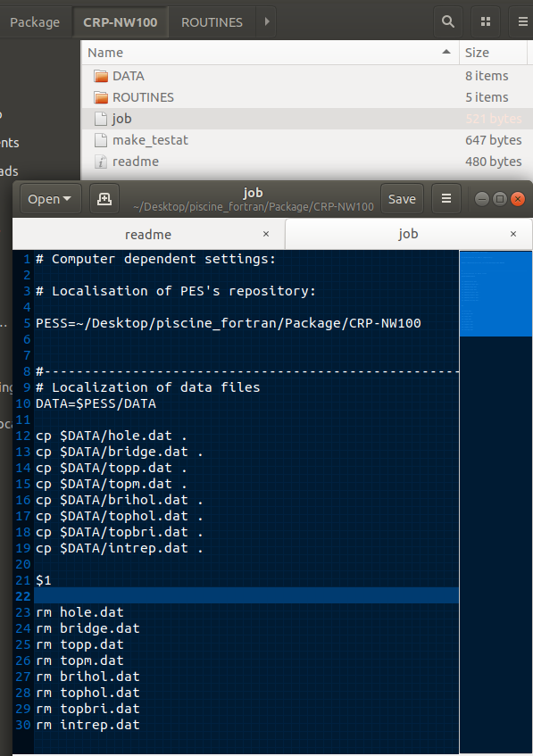This screenshot has height=756, width=533.
Task: Expand the breadcrumb arrow after ROUTINES
Action: [266, 21]
